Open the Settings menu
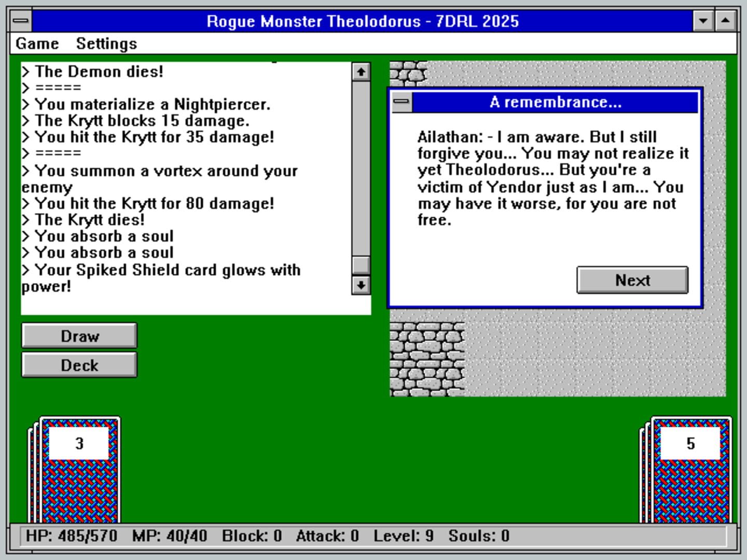 click(106, 44)
